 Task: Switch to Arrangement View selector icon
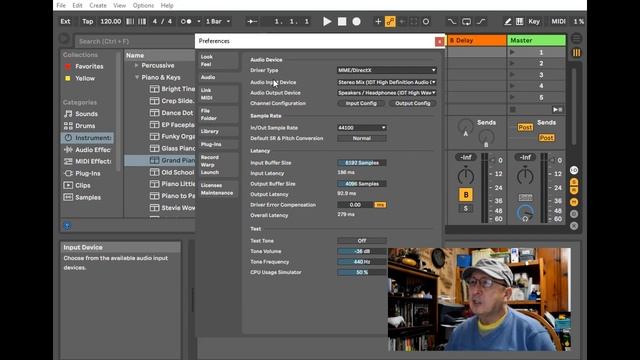click(x=576, y=39)
